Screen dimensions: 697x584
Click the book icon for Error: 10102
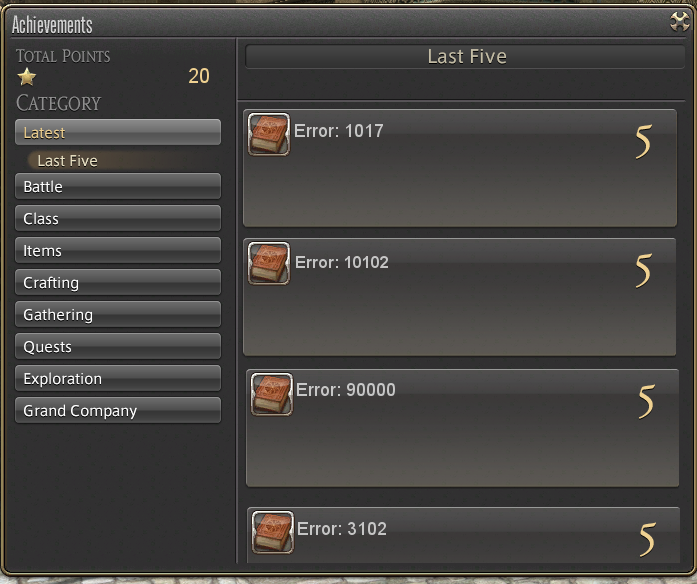click(268, 263)
